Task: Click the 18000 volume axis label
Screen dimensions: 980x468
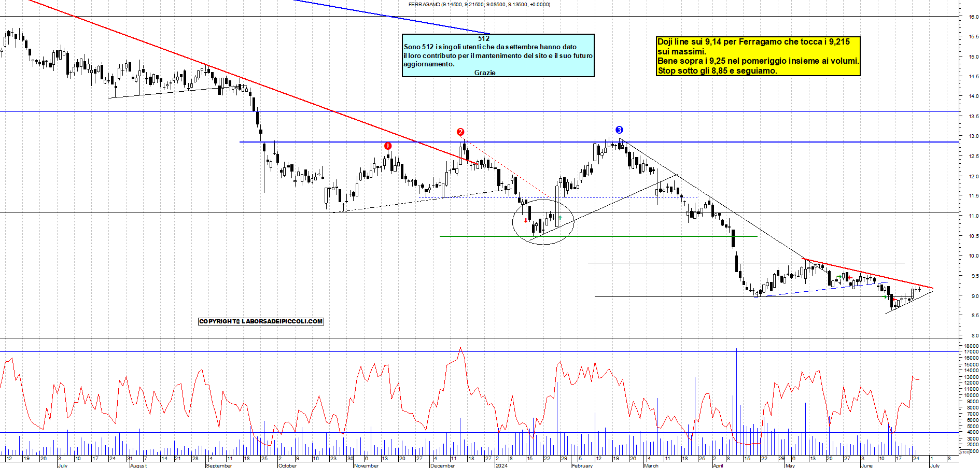Action: pos(971,346)
